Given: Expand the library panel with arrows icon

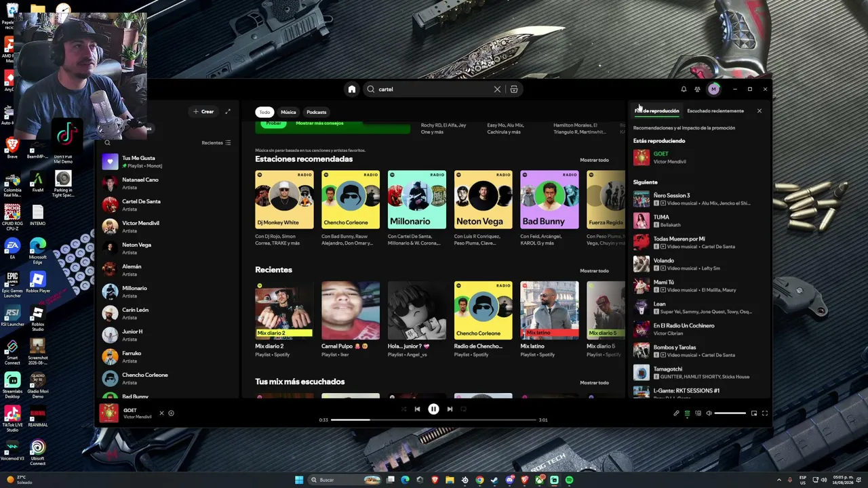Looking at the screenshot, I should [228, 112].
